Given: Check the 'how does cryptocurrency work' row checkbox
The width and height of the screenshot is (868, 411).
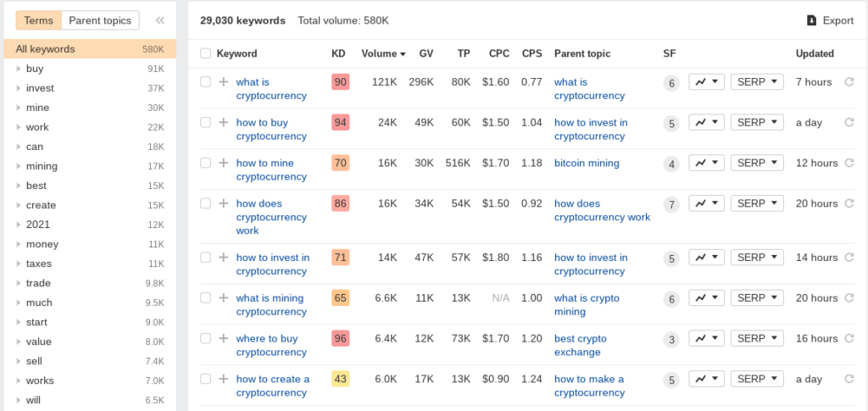Looking at the screenshot, I should tap(205, 203).
